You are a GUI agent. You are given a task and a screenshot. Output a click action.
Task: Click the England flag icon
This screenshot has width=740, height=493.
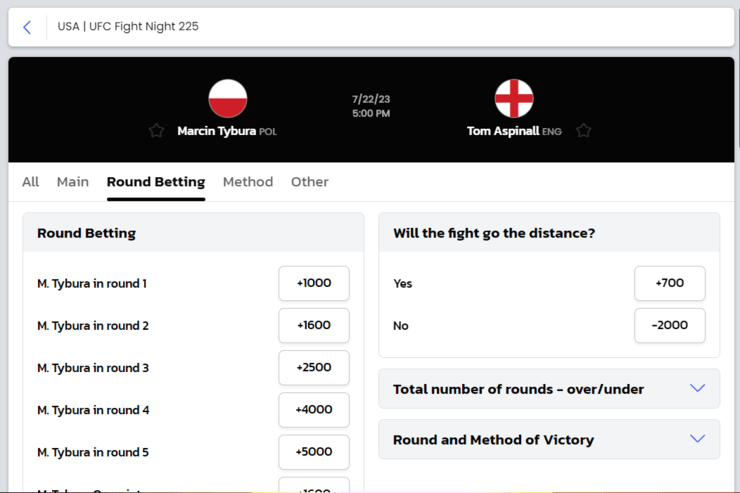click(514, 98)
